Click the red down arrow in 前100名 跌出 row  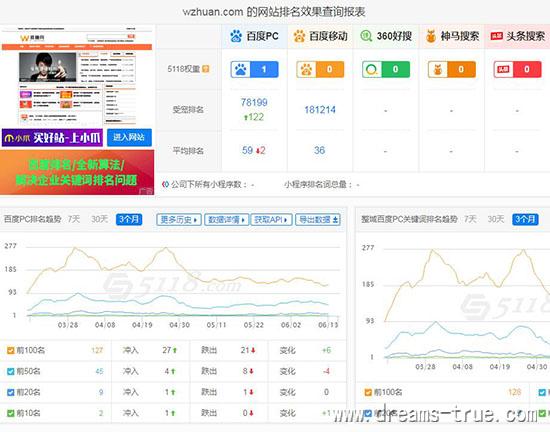click(253, 350)
